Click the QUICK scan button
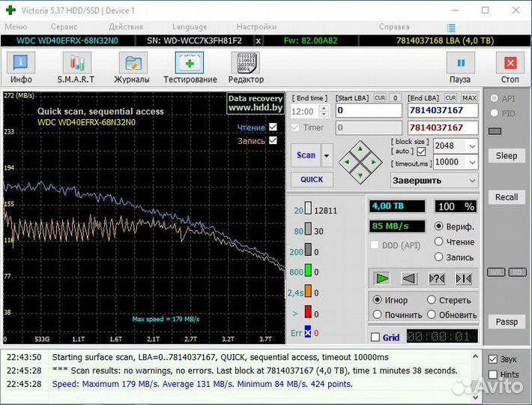The height and width of the screenshot is (405, 532). click(312, 180)
